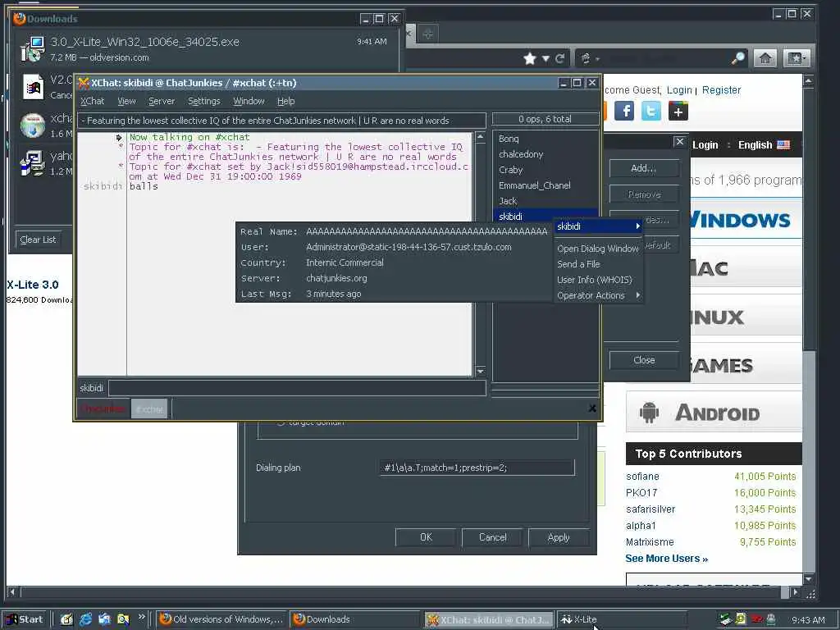Select user Emmanuel_Chanel in the user list
The height and width of the screenshot is (630, 840).
[545, 185]
